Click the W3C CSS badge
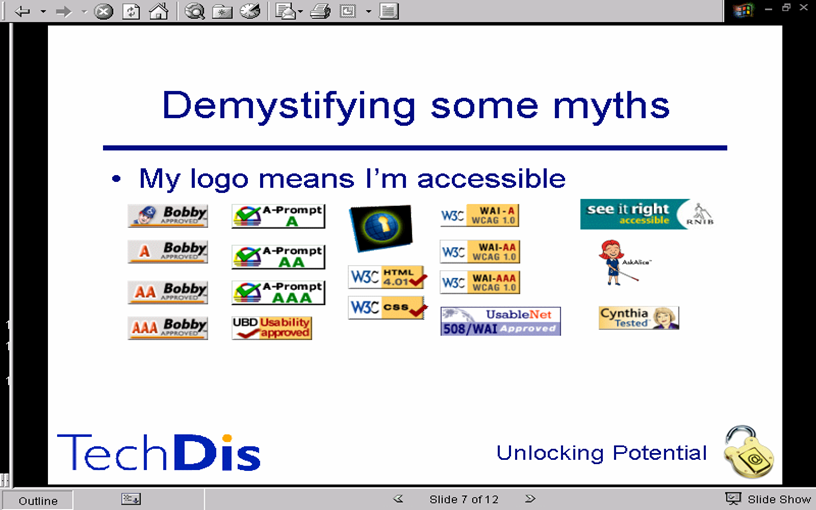 [387, 307]
